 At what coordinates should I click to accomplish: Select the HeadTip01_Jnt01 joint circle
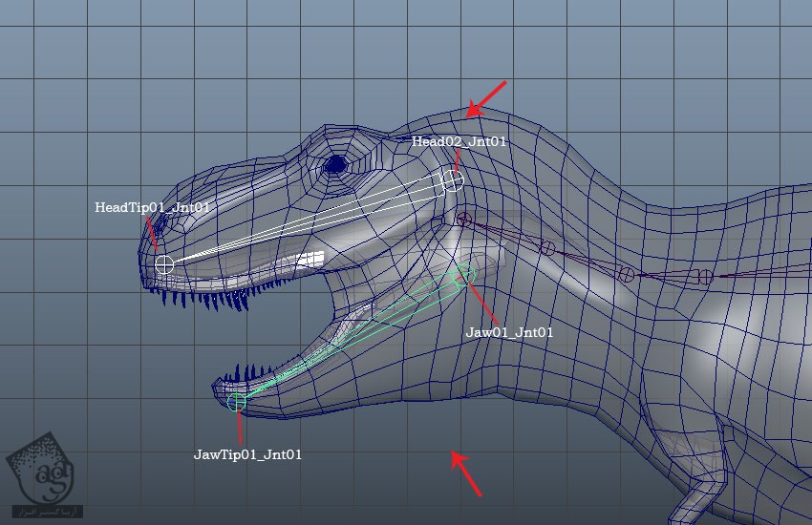[x=164, y=264]
